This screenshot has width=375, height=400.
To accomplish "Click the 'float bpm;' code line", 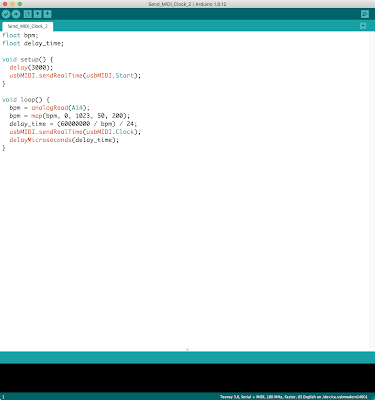I will 20,35.
